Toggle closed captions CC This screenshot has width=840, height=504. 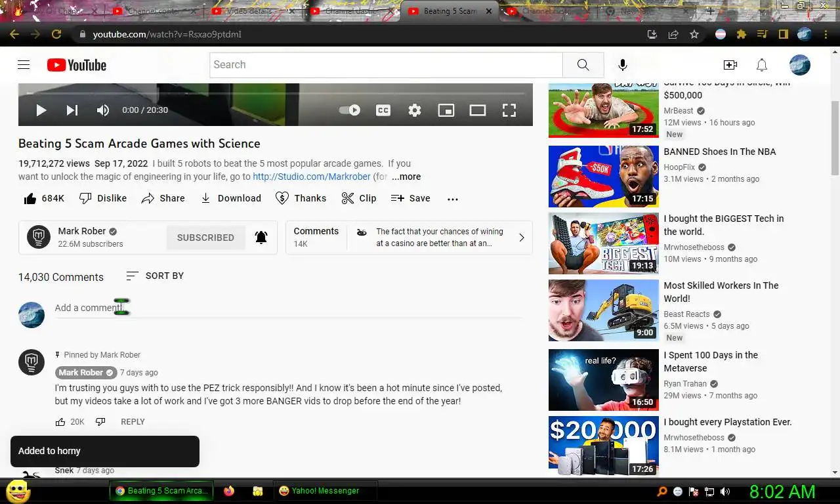pyautogui.click(x=383, y=110)
